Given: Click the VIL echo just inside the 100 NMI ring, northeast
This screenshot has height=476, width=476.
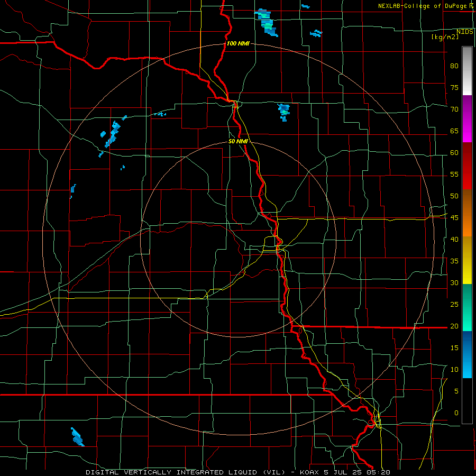Looking at the screenshot, I should point(284,112).
